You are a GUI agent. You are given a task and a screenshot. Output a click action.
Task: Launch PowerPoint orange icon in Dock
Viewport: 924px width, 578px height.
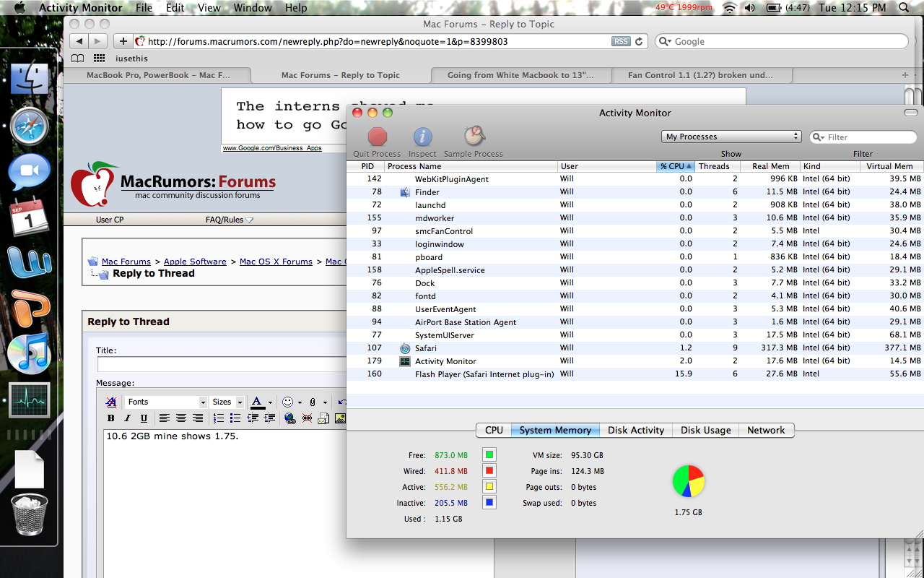click(29, 309)
